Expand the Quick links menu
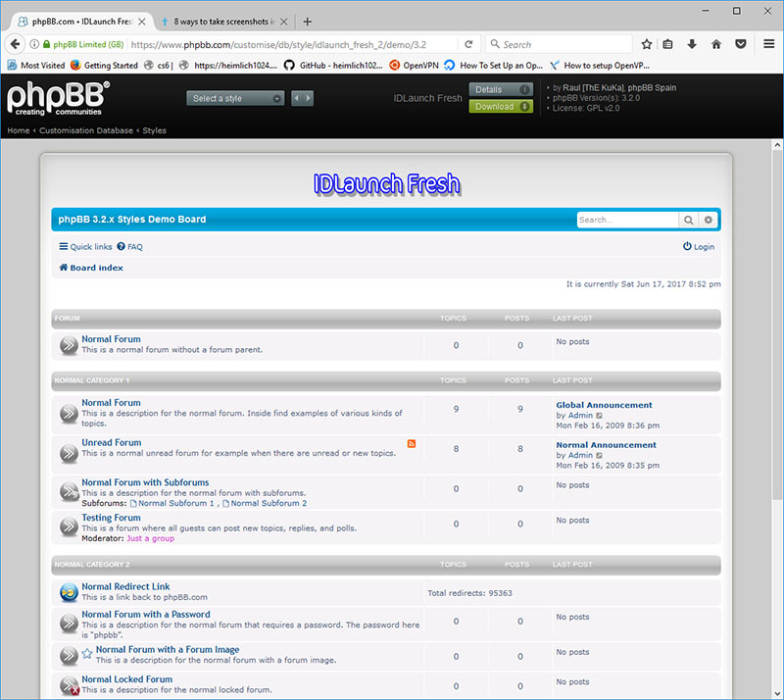784x700 pixels. point(85,247)
